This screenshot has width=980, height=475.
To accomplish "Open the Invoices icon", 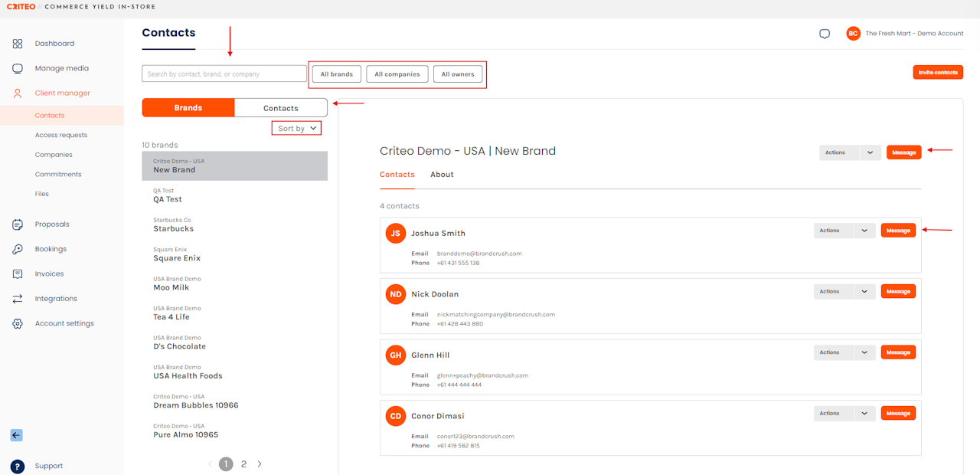I will [18, 274].
